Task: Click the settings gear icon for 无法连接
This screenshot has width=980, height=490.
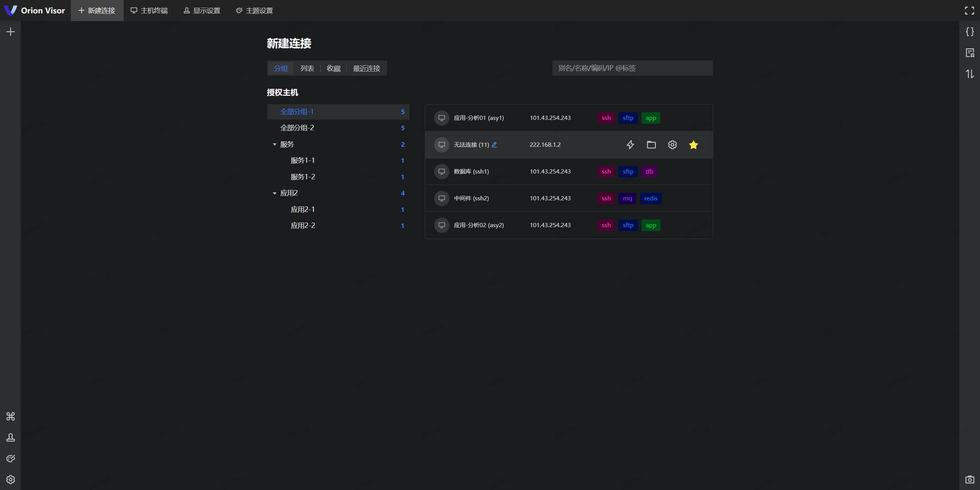Action: [x=673, y=144]
